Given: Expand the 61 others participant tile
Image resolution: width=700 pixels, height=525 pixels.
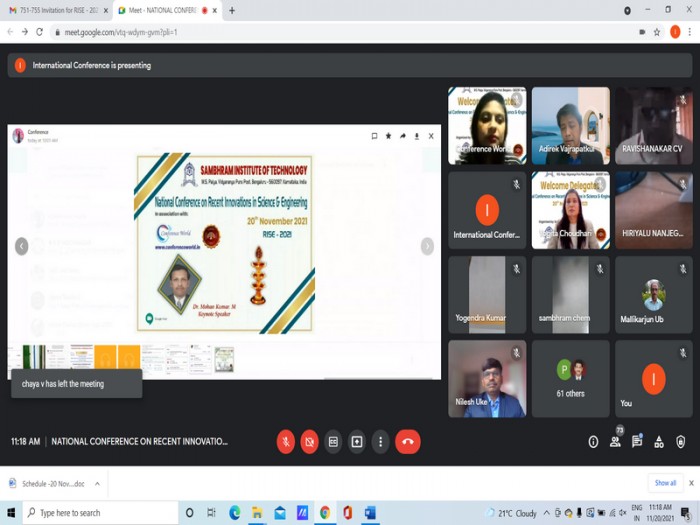Looking at the screenshot, I should (x=570, y=378).
